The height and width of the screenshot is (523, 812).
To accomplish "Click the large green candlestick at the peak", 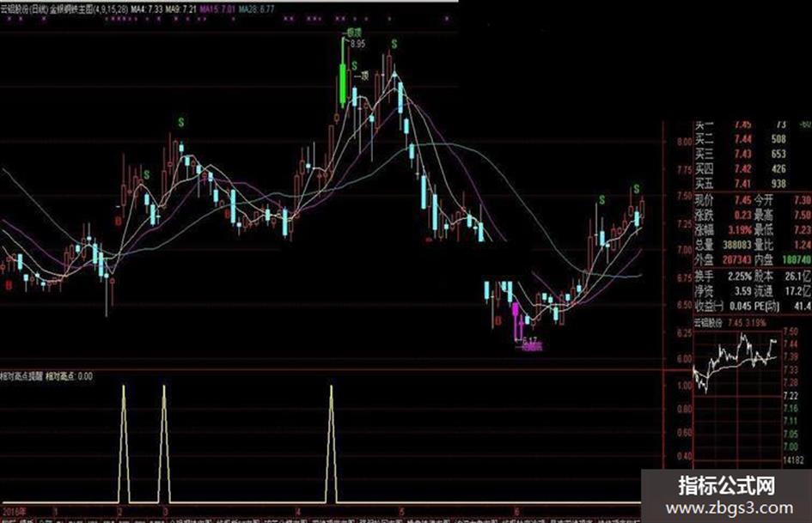I will pyautogui.click(x=342, y=72).
